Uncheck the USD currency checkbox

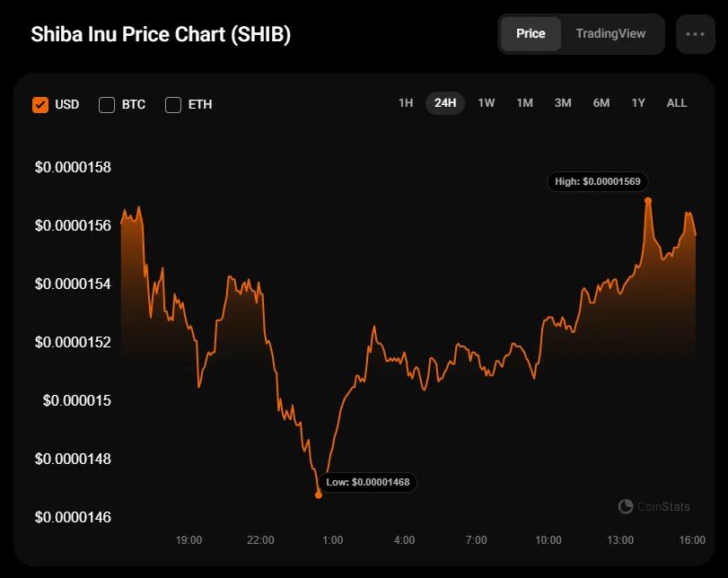click(40, 104)
